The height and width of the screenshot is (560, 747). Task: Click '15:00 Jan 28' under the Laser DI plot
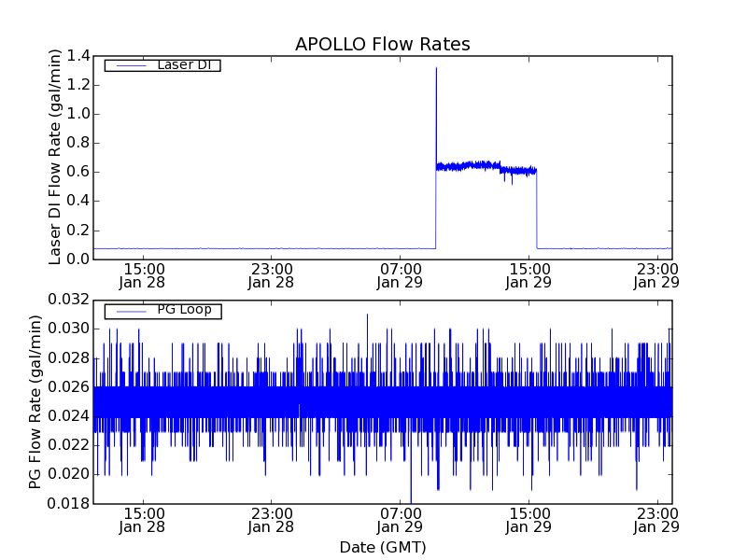pos(143,276)
